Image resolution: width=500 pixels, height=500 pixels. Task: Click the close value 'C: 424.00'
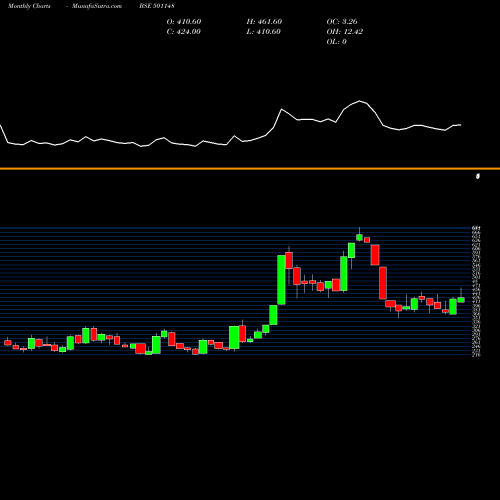(x=184, y=32)
